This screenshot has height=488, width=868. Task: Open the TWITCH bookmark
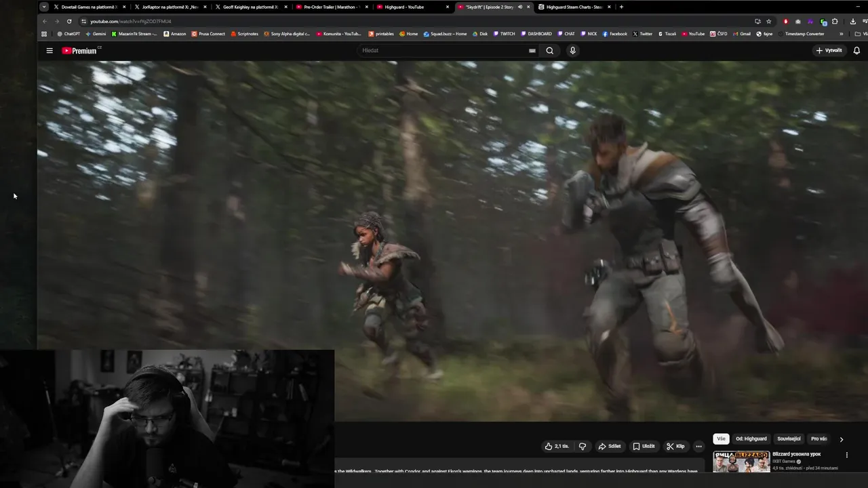coord(505,34)
